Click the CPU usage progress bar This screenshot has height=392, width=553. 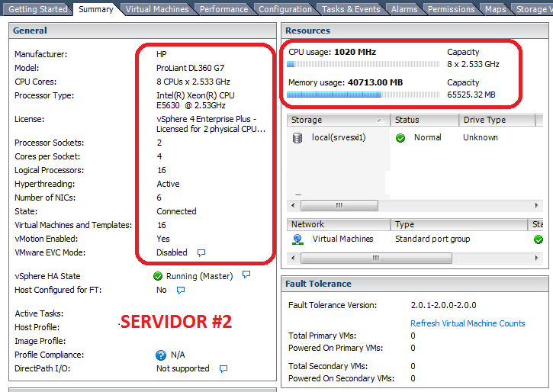[363, 64]
